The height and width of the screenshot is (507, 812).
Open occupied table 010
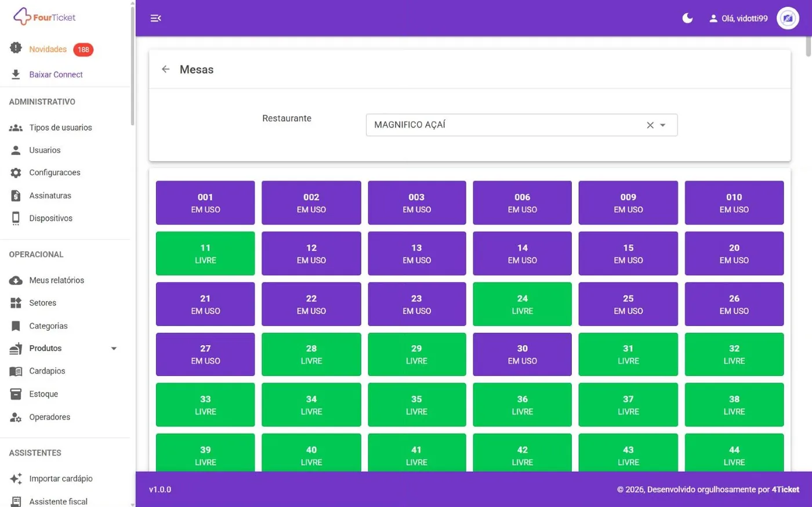734,203
